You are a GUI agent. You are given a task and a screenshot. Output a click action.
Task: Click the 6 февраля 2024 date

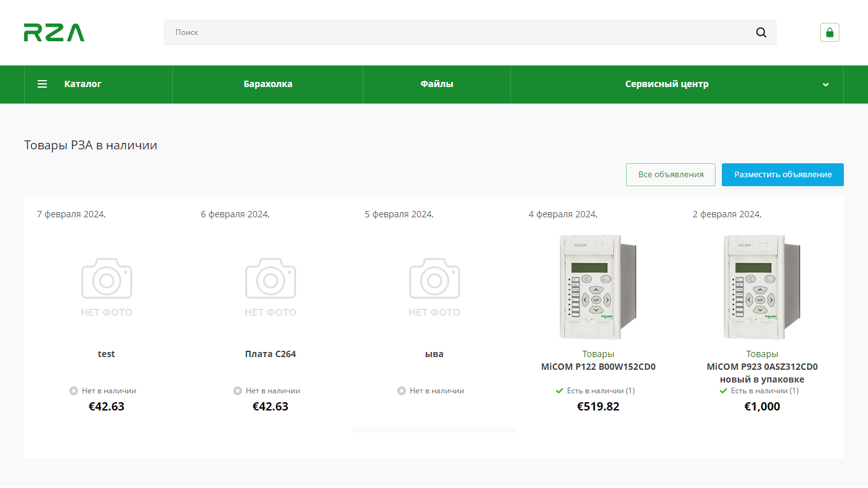tap(235, 214)
